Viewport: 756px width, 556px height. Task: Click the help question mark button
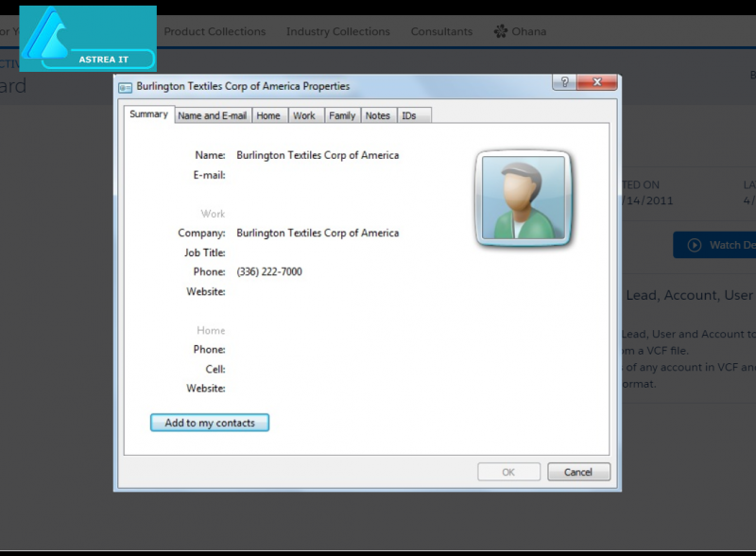coord(564,82)
